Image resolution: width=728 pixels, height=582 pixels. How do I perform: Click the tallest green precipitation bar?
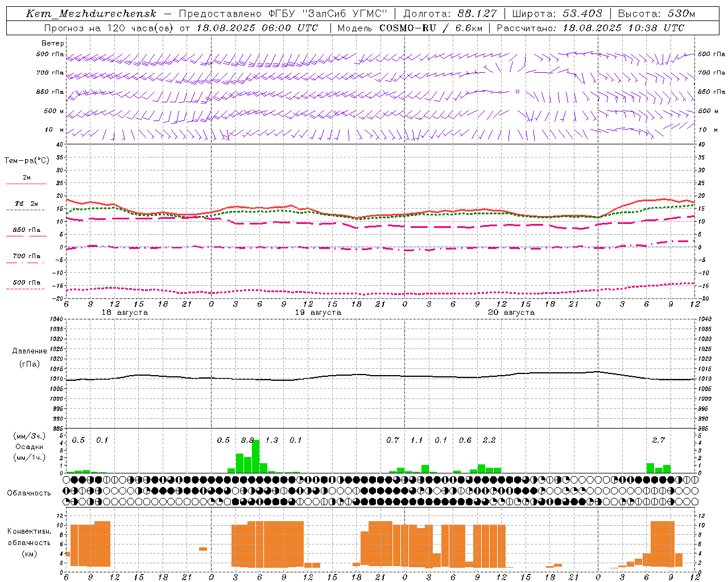(256, 456)
